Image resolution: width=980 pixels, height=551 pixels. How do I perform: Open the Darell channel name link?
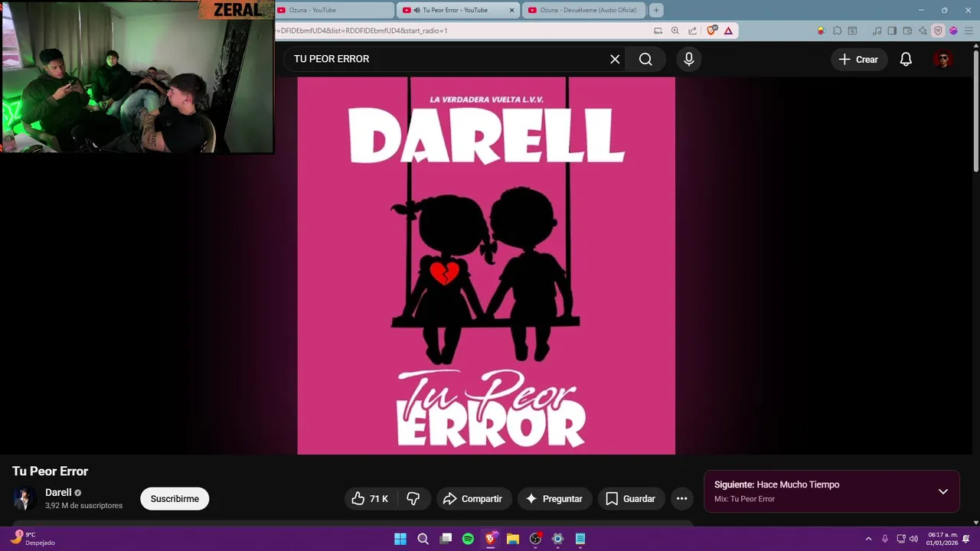pyautogui.click(x=58, y=492)
